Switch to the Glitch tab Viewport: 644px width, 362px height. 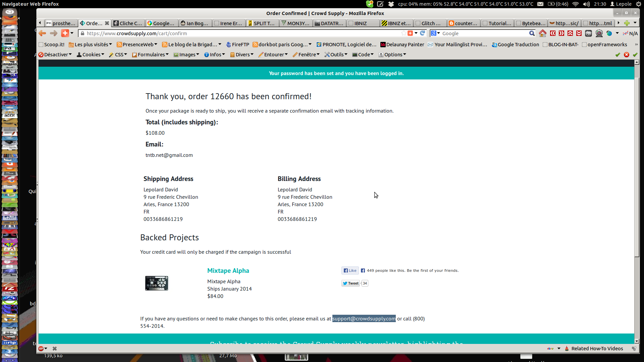coord(430,23)
